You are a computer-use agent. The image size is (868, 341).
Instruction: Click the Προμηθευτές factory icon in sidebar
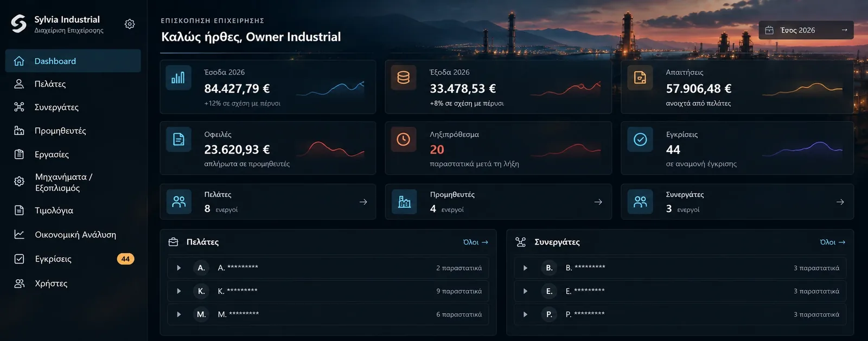point(19,131)
